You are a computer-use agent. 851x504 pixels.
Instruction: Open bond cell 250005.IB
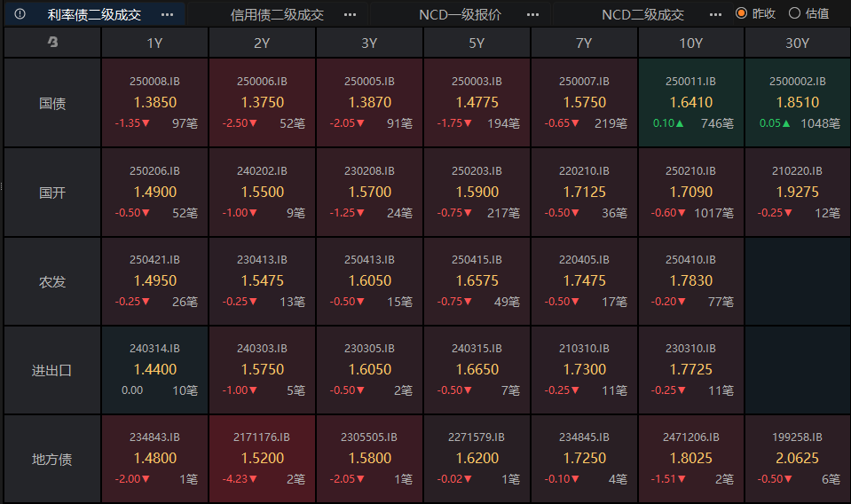370,103
